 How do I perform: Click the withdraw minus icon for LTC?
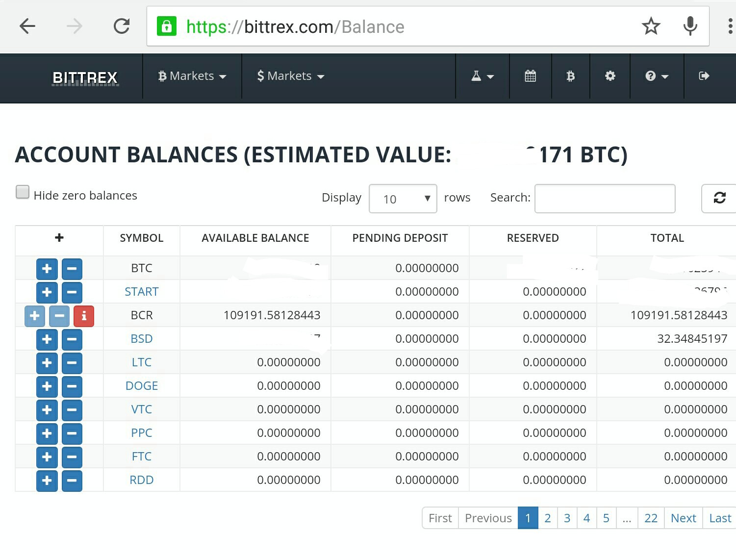tap(72, 363)
